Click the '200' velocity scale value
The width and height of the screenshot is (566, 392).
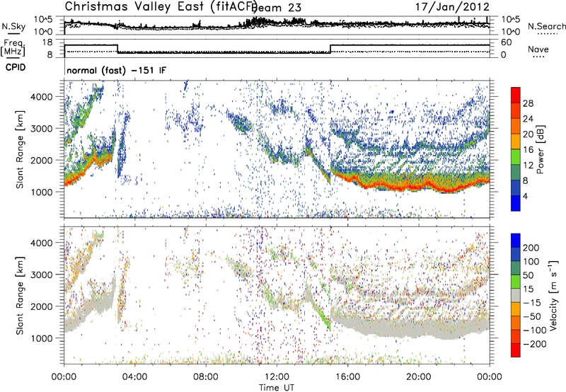(531, 248)
